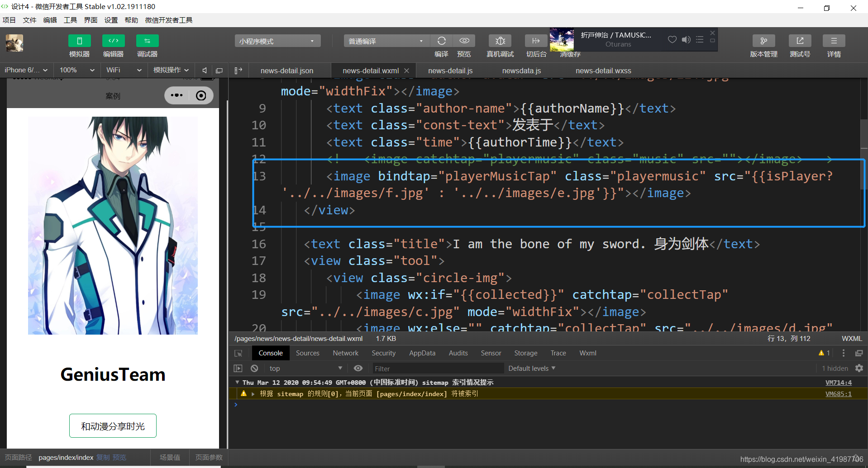Screen dimensions: 868x468
Task: Open the normal compile mode dropdown
Action: (x=386, y=41)
